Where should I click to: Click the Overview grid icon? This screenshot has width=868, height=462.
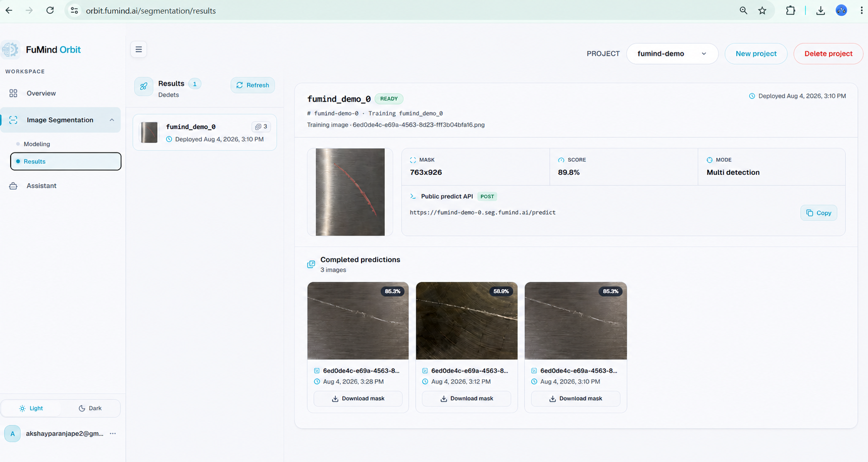(13, 93)
